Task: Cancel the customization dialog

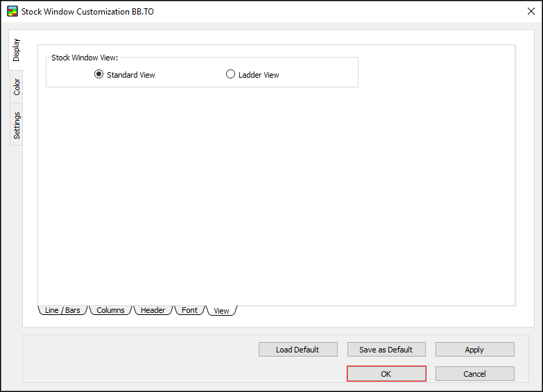Action: coord(474,374)
